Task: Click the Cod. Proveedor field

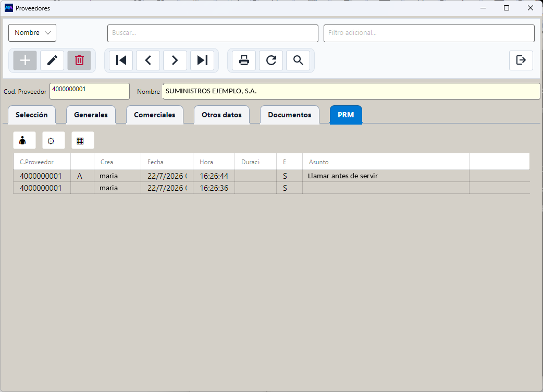Action: point(89,91)
